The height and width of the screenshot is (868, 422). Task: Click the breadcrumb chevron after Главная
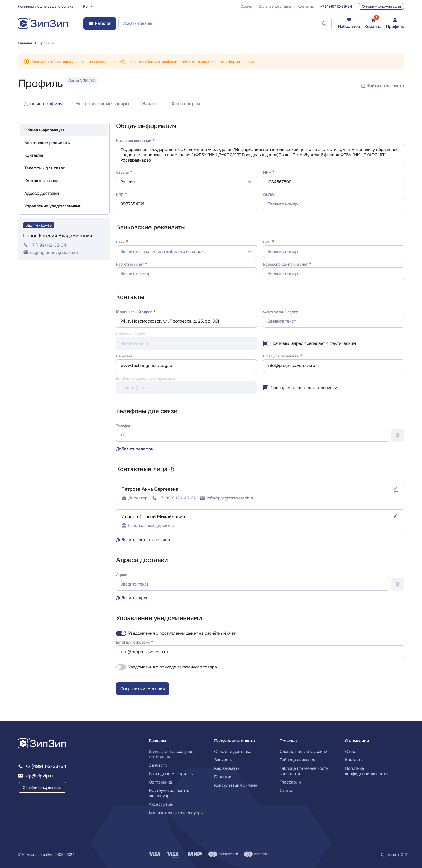click(x=35, y=43)
